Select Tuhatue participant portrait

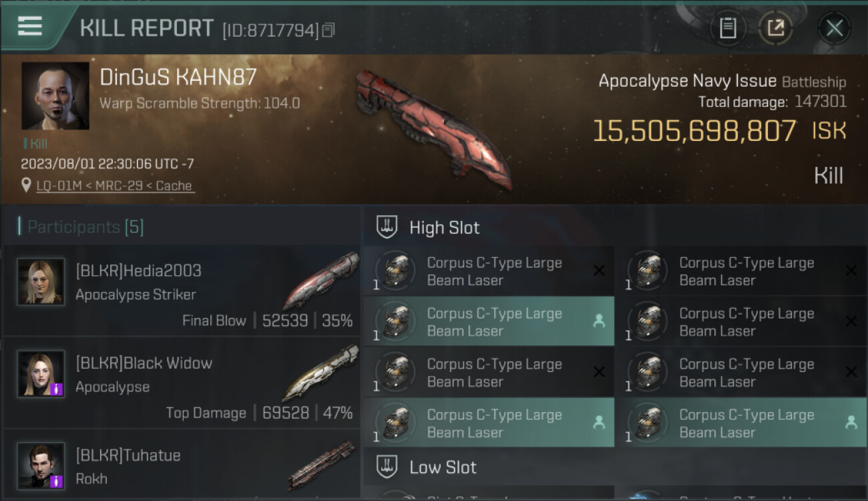click(41, 466)
